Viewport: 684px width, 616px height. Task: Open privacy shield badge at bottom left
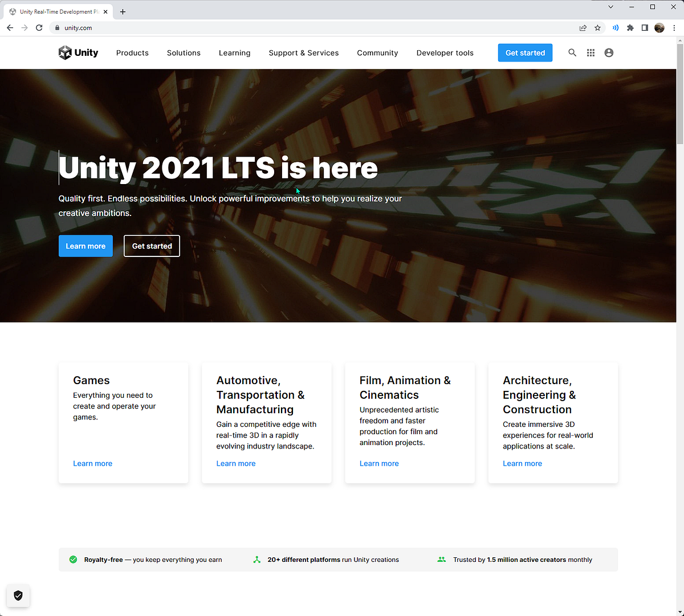click(18, 595)
